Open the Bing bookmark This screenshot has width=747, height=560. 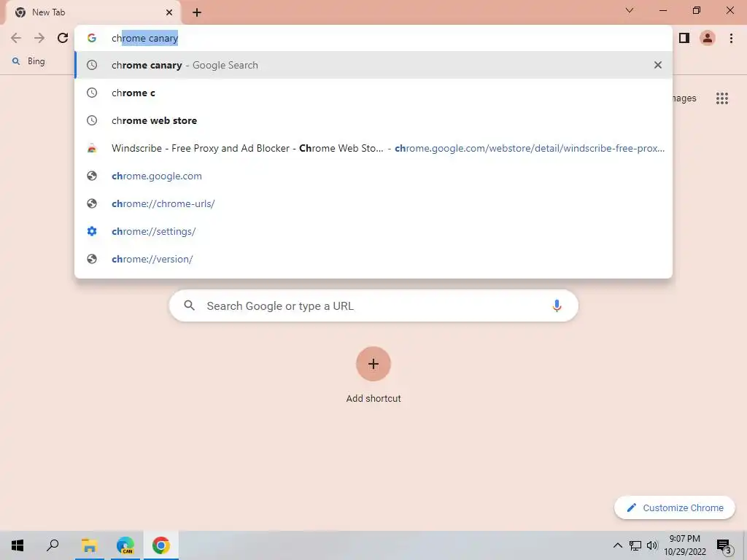[29, 61]
